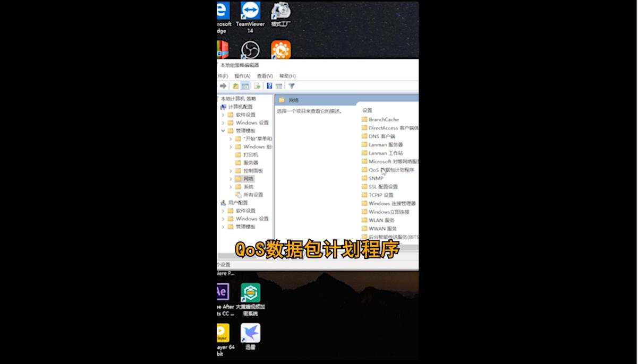Open TeamViewer 14 from the desktop

(249, 12)
